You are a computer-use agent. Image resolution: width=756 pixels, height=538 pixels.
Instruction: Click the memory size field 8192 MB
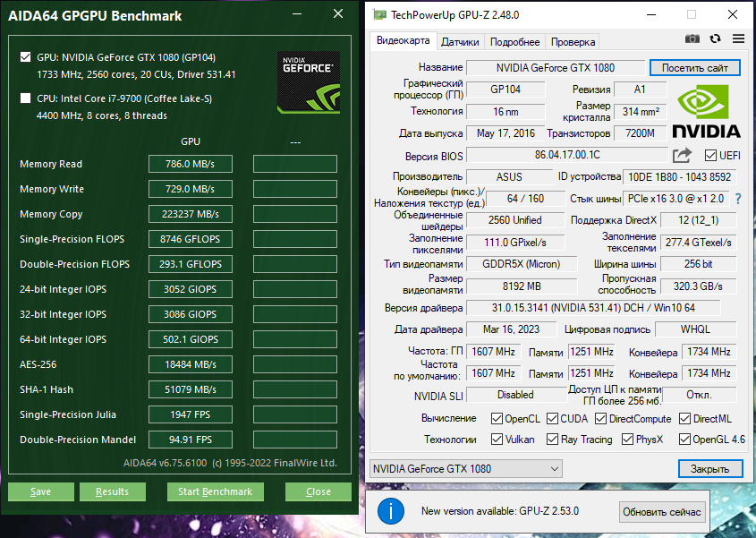coord(522,286)
